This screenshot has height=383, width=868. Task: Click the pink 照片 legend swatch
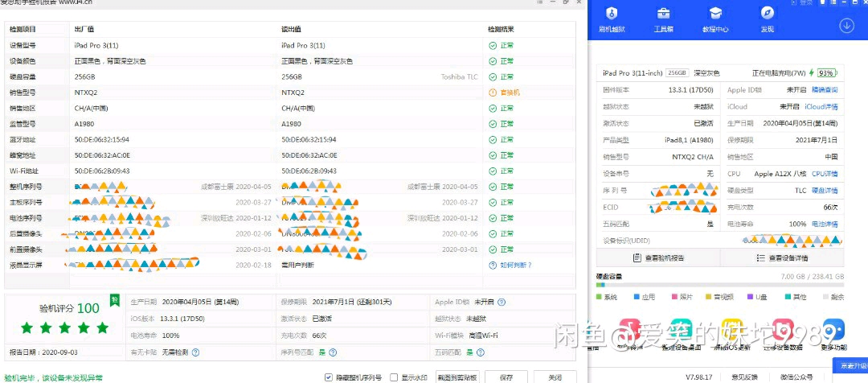pos(675,297)
